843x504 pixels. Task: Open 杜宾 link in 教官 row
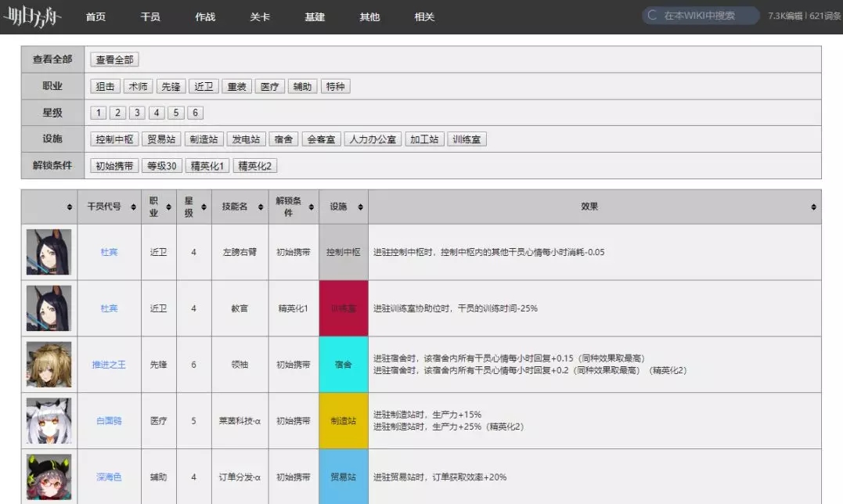109,308
